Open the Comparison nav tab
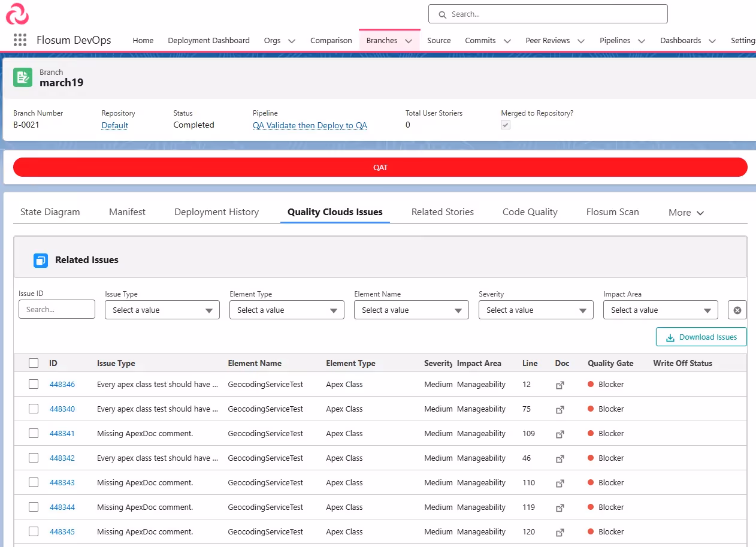 [x=331, y=40]
